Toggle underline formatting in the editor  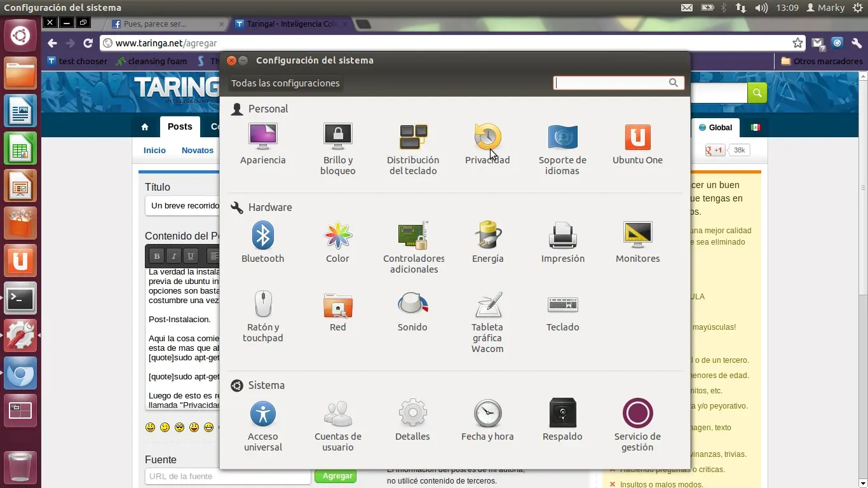pyautogui.click(x=190, y=256)
